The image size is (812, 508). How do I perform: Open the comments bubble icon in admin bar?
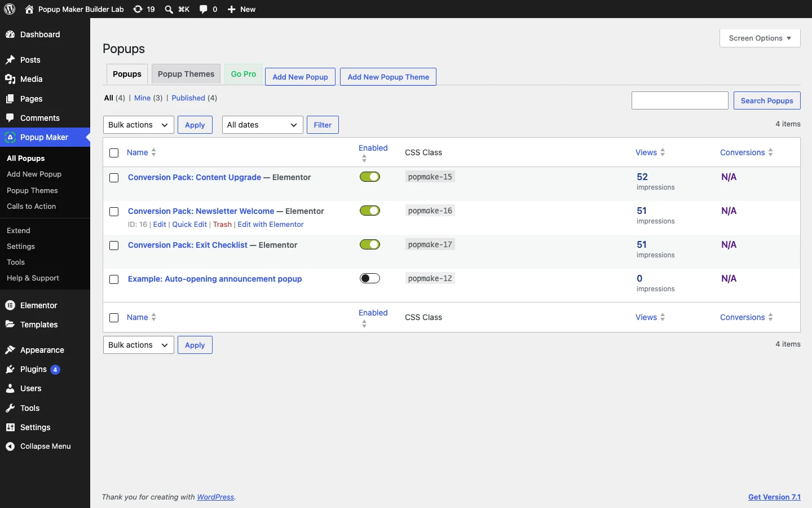click(x=204, y=9)
